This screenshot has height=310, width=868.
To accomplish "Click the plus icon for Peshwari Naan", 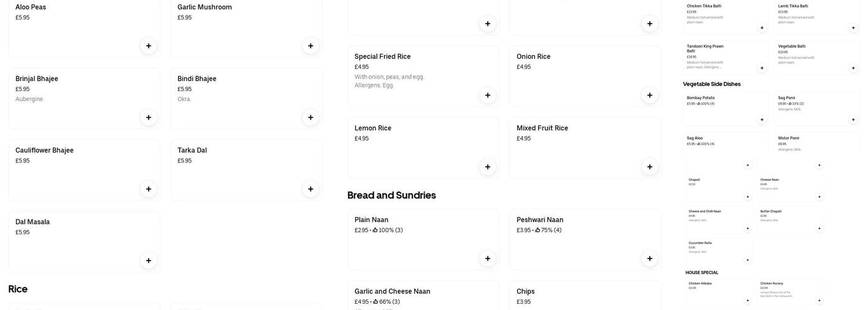I will coord(650,259).
